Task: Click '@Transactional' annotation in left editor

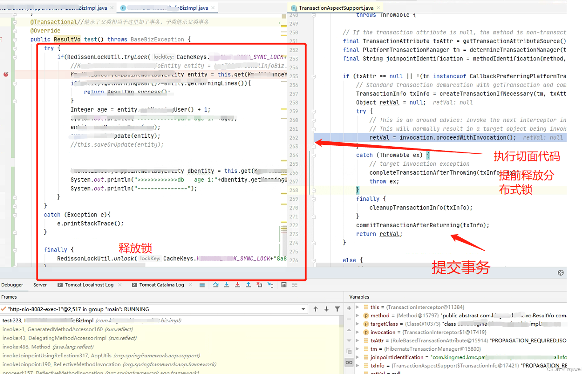Action: [53, 22]
